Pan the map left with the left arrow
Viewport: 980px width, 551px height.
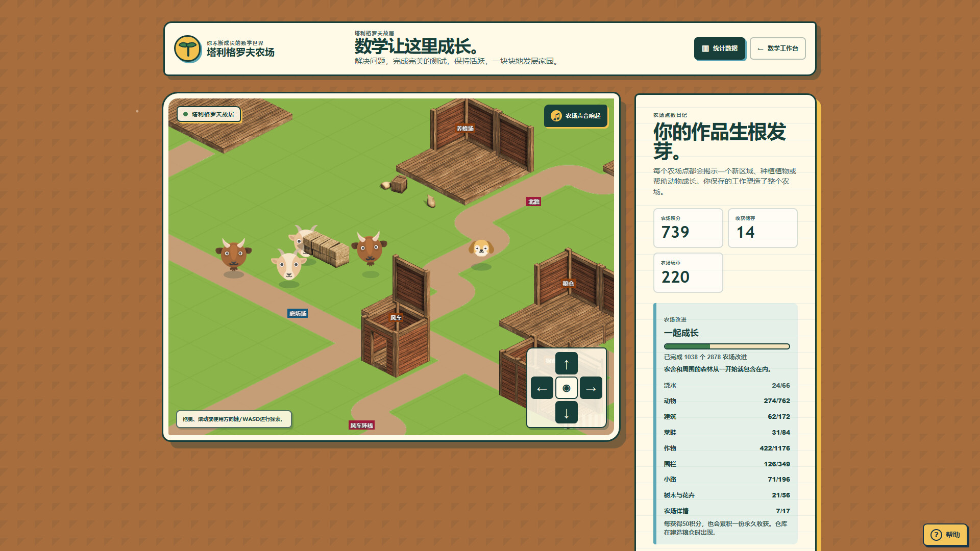click(542, 388)
